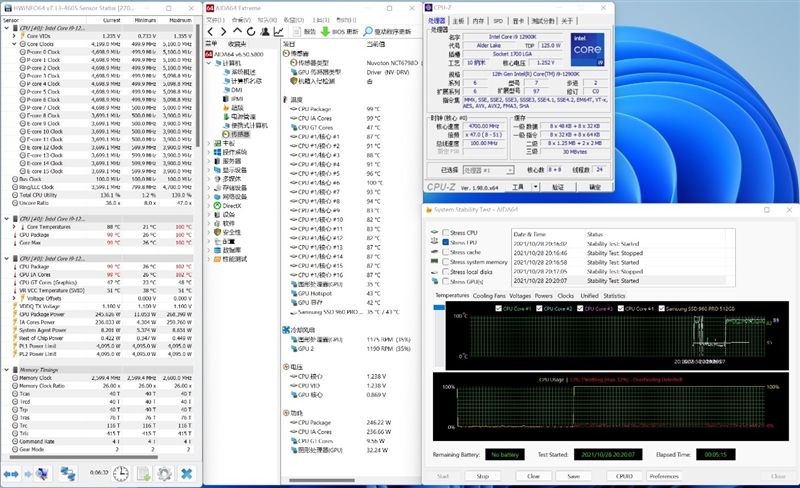The image size is (800, 488).
Task: Click Clear button in stability test
Action: click(533, 476)
